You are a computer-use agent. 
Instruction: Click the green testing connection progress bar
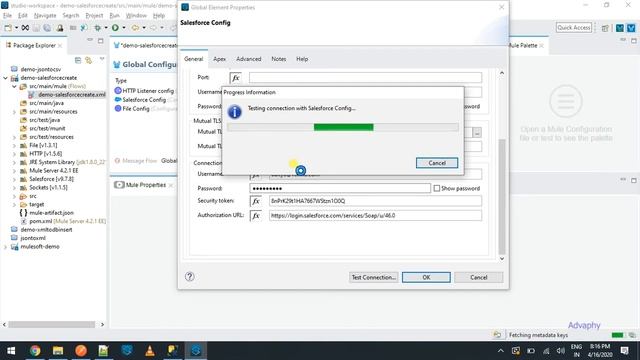point(343,127)
